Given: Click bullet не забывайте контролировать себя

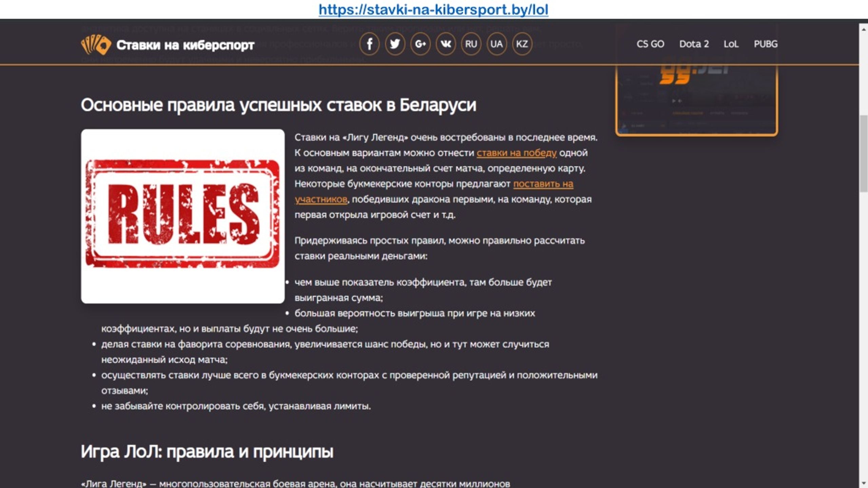Looking at the screenshot, I should click(236, 406).
